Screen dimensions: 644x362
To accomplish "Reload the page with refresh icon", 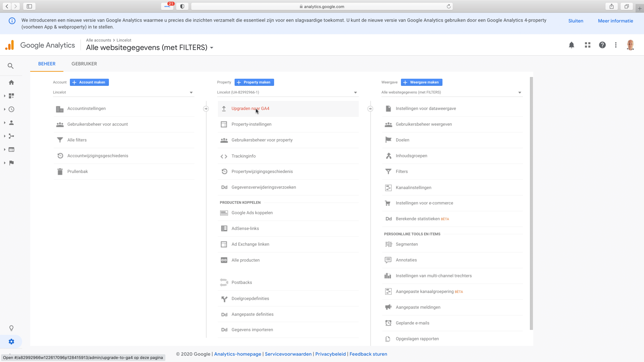I will coord(449,7).
